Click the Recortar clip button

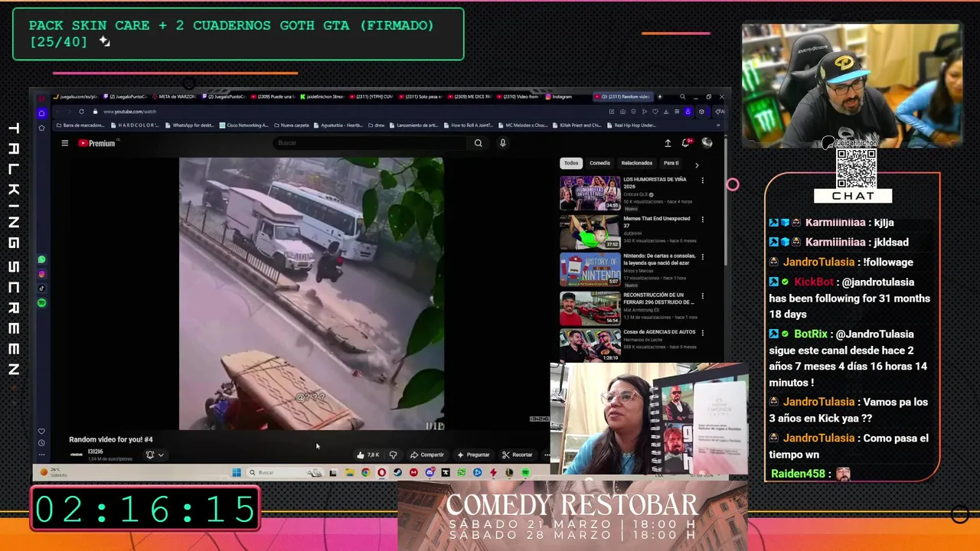[x=518, y=455]
